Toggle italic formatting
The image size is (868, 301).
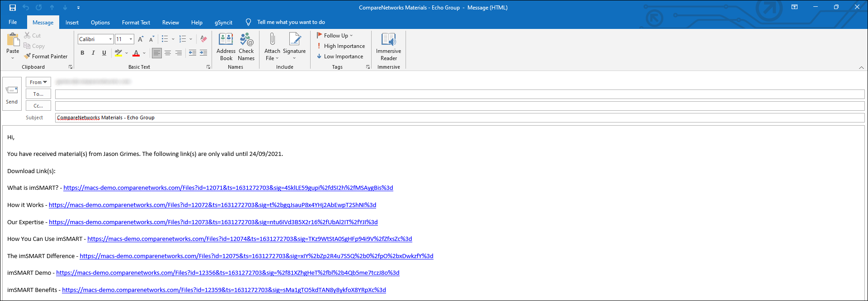(93, 53)
